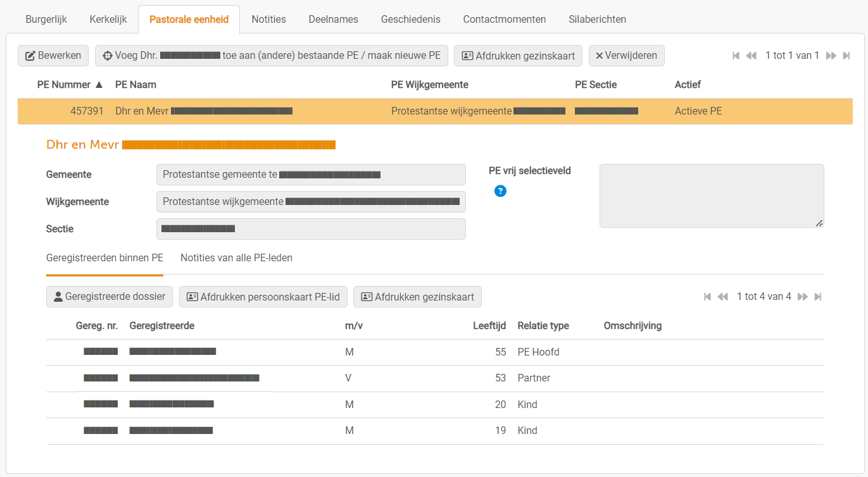Go to next page in top pager
Viewport: 868px width, 477px height.
(831, 56)
